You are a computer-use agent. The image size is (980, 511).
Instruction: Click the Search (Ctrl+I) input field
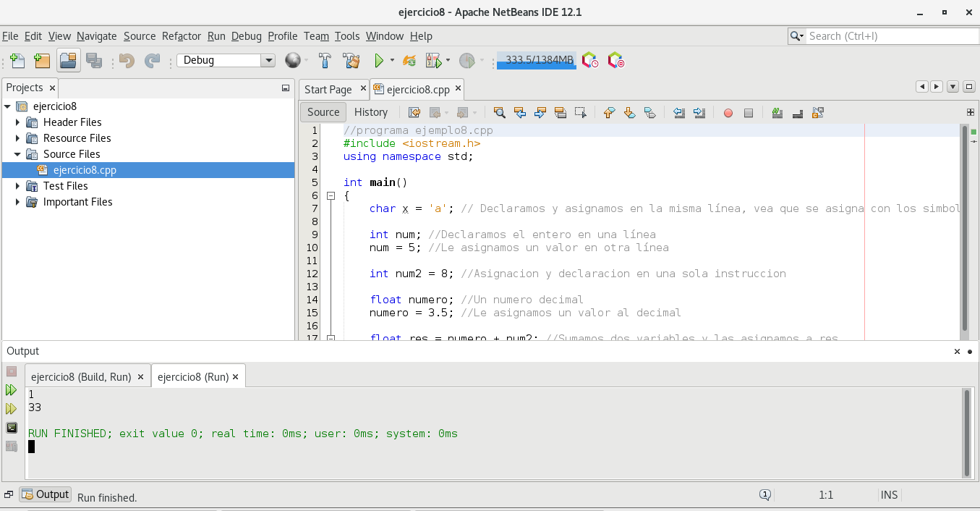click(890, 36)
